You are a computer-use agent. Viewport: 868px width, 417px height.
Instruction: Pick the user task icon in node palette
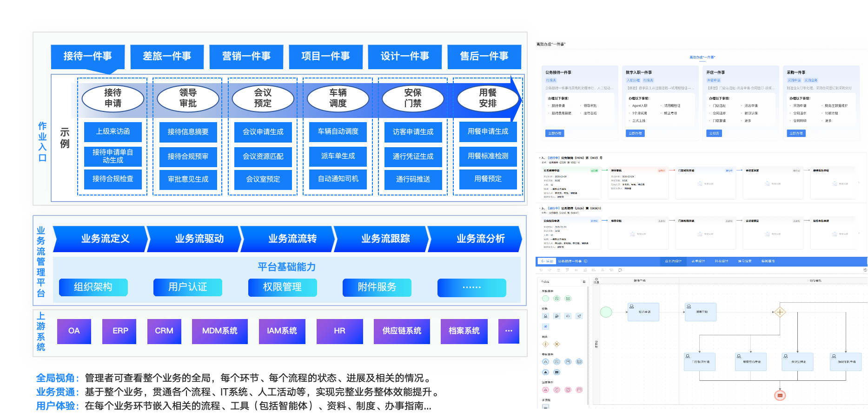click(x=545, y=316)
